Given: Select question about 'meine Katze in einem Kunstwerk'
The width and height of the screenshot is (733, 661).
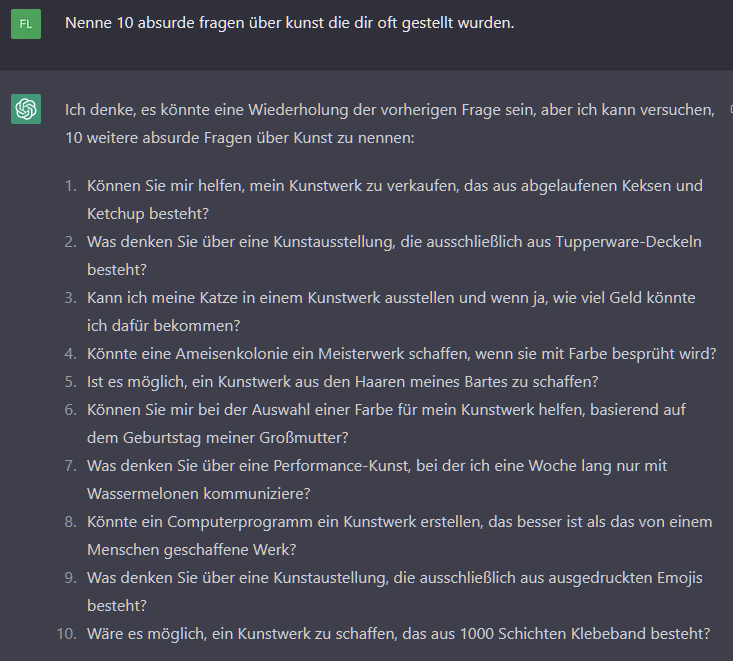Looking at the screenshot, I should point(391,312).
